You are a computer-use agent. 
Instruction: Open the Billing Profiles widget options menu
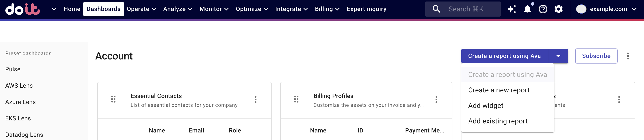pyautogui.click(x=436, y=100)
